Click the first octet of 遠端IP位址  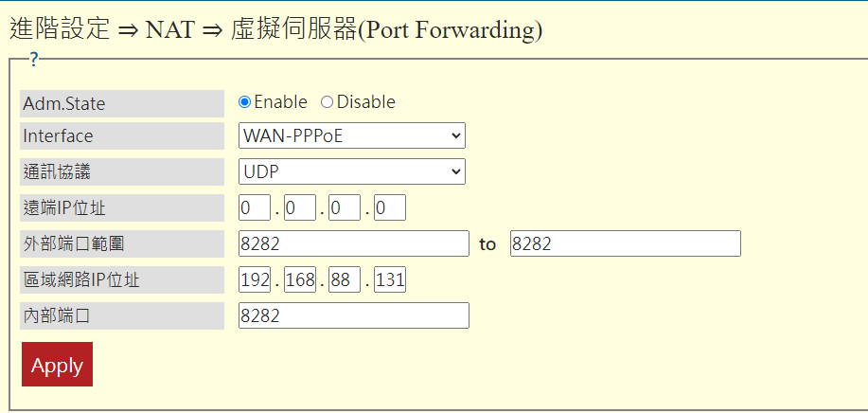[255, 207]
